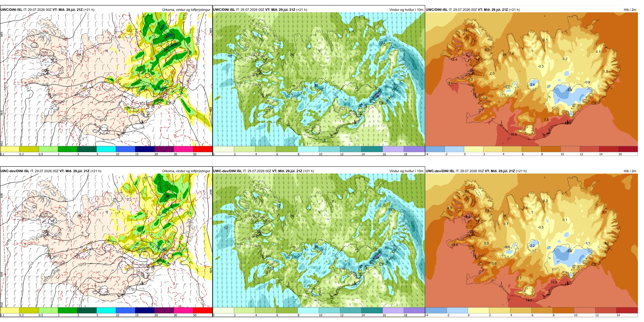The width and height of the screenshot is (644, 322).
Task: Open the UWC-dev precipitation and pressure map
Action: click(x=106, y=241)
